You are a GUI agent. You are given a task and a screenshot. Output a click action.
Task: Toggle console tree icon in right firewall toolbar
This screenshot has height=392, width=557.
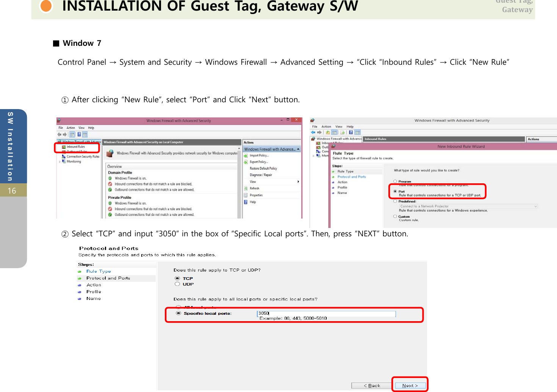click(334, 133)
